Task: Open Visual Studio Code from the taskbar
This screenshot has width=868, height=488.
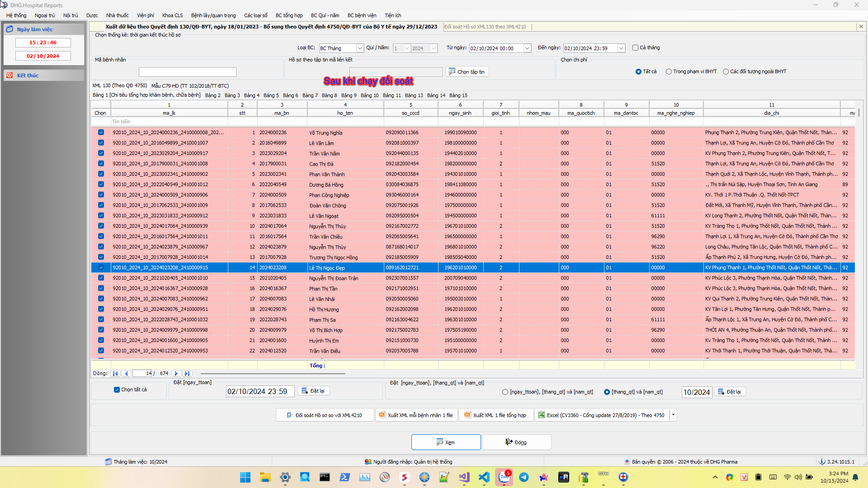Action: (x=484, y=477)
